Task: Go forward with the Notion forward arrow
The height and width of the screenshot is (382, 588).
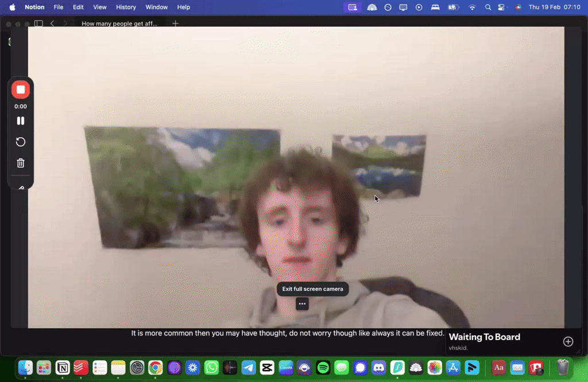Action: coord(65,23)
